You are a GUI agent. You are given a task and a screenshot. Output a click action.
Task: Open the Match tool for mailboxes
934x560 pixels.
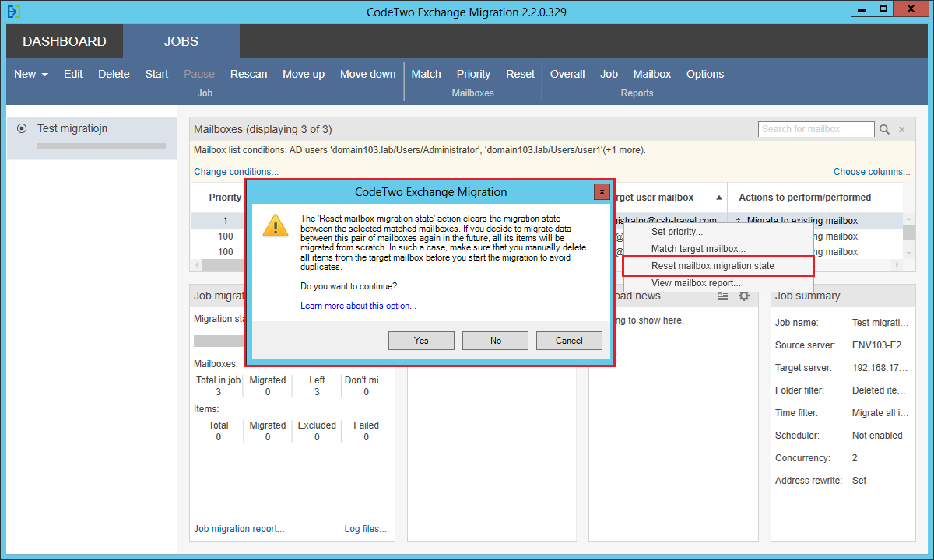click(x=426, y=74)
